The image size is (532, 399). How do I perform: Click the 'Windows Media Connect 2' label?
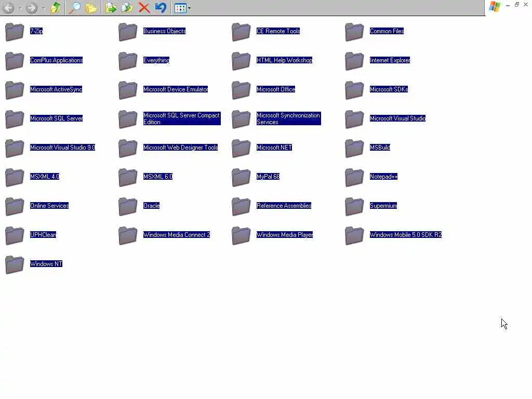click(177, 235)
